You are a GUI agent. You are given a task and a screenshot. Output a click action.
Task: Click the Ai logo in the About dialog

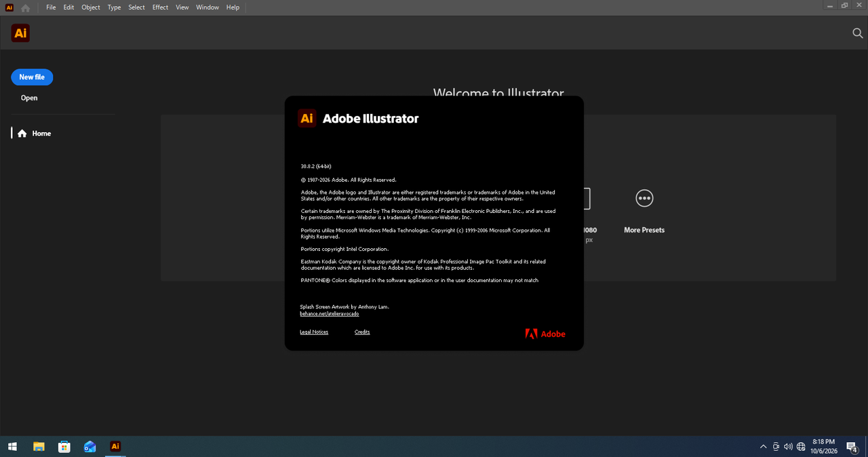click(x=307, y=118)
